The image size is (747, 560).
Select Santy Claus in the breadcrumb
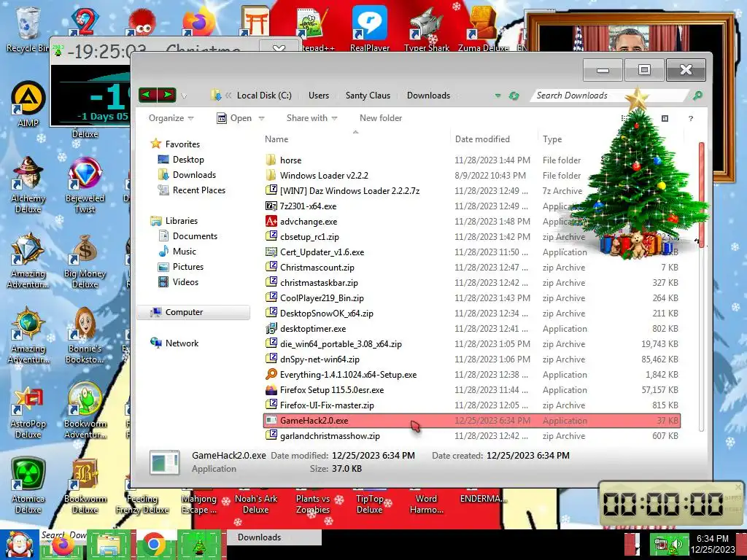(x=368, y=96)
